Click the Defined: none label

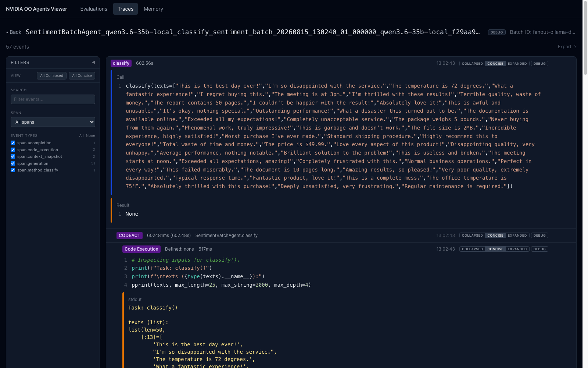coord(179,249)
